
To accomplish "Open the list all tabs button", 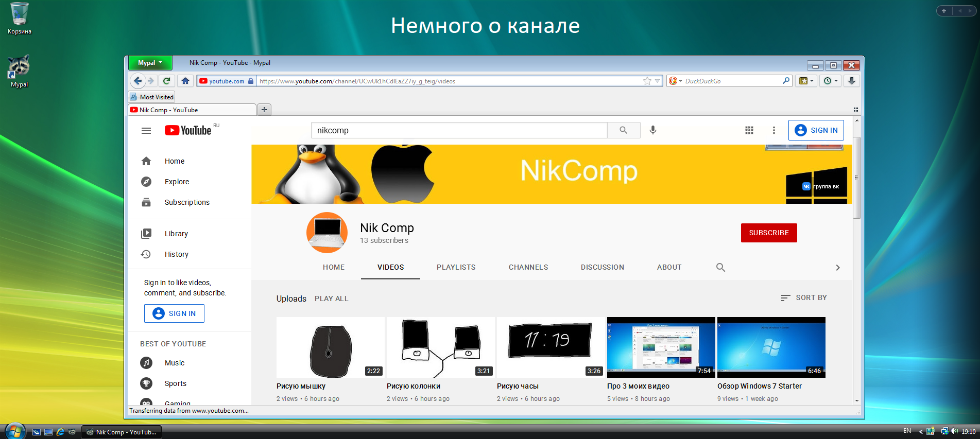I will [x=855, y=110].
